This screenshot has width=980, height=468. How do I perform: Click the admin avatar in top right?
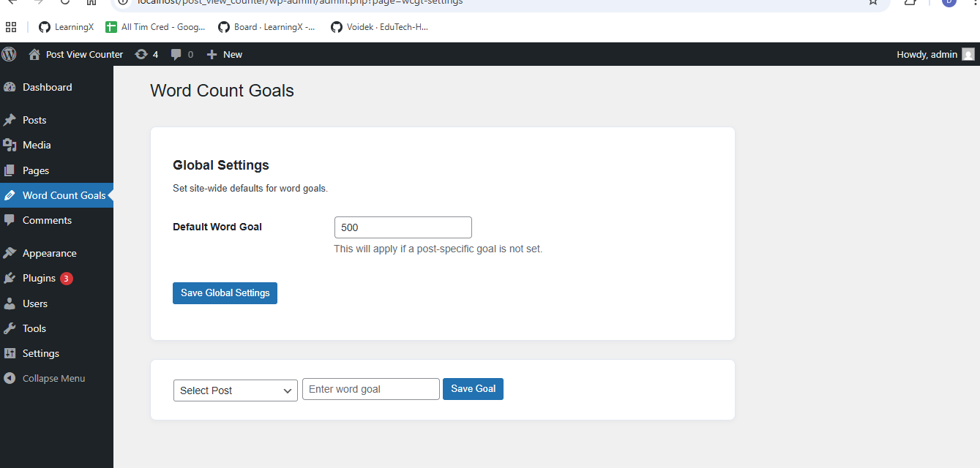968,53
